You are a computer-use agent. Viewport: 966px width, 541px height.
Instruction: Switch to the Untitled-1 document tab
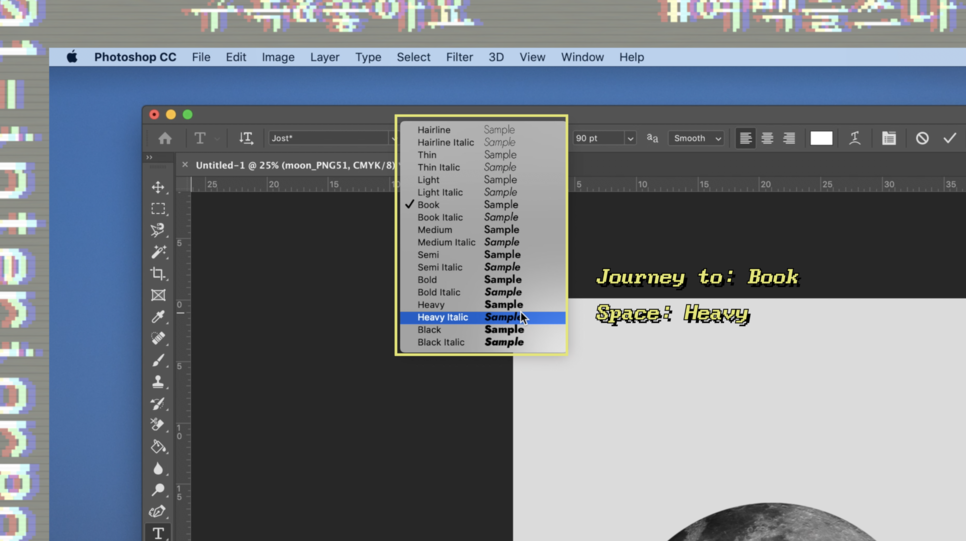tap(294, 165)
